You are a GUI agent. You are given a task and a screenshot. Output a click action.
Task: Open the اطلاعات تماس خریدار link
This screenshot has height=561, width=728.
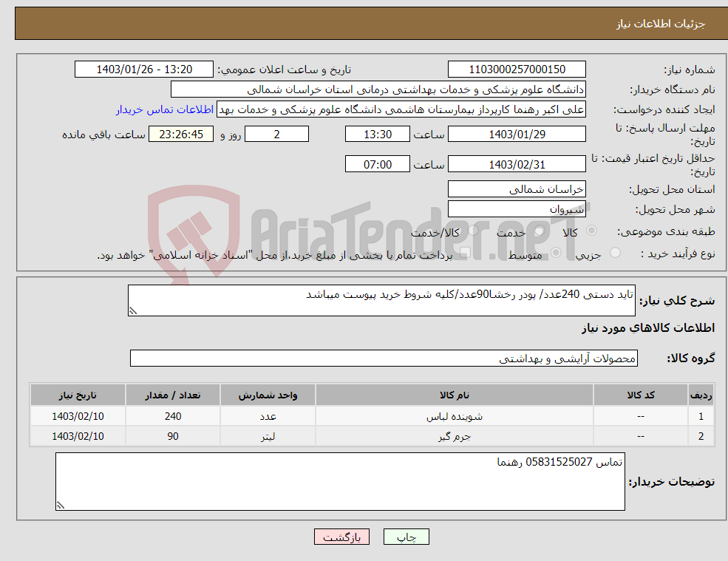(165, 109)
